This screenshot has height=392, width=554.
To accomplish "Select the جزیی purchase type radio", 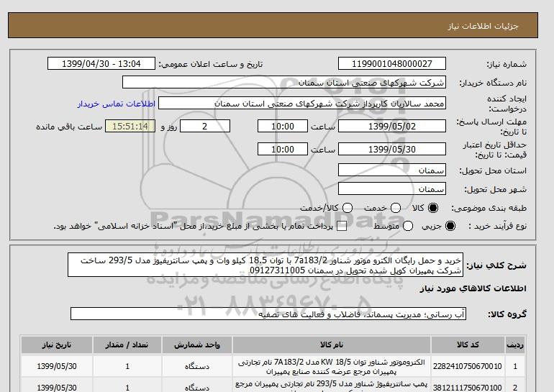I will pyautogui.click(x=450, y=226).
